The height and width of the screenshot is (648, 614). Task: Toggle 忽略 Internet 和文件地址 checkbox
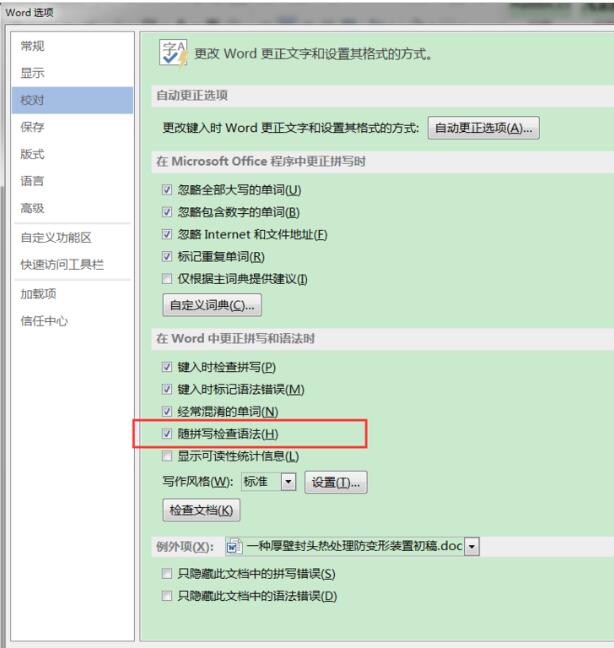point(167,234)
